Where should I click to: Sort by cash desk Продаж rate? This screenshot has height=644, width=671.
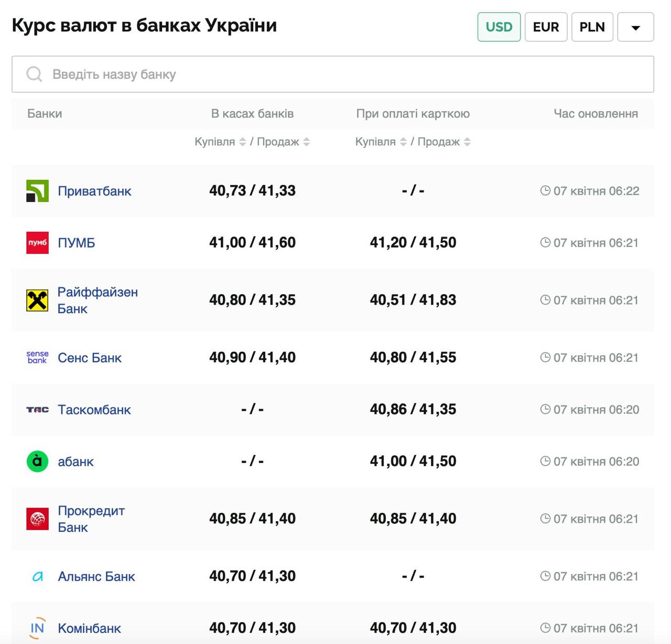[307, 142]
